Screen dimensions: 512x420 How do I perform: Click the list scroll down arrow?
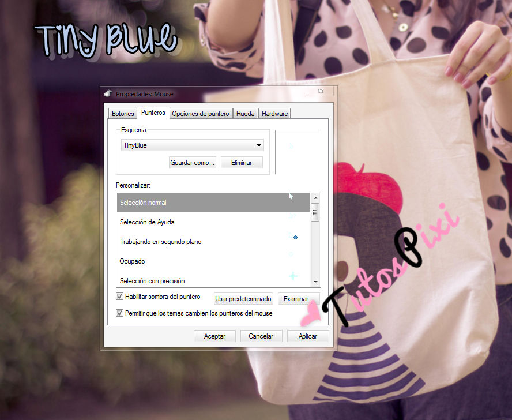click(x=315, y=282)
